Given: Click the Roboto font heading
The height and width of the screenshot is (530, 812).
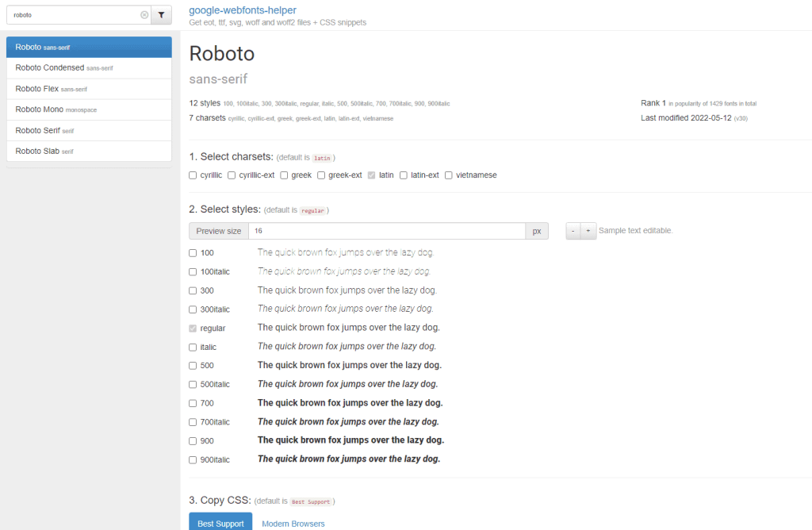Looking at the screenshot, I should pyautogui.click(x=222, y=53).
